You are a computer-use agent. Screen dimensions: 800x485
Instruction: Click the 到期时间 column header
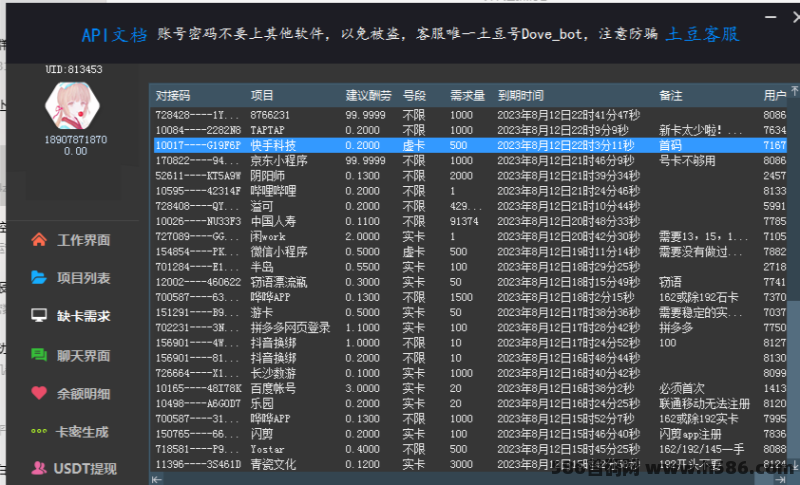[520, 96]
